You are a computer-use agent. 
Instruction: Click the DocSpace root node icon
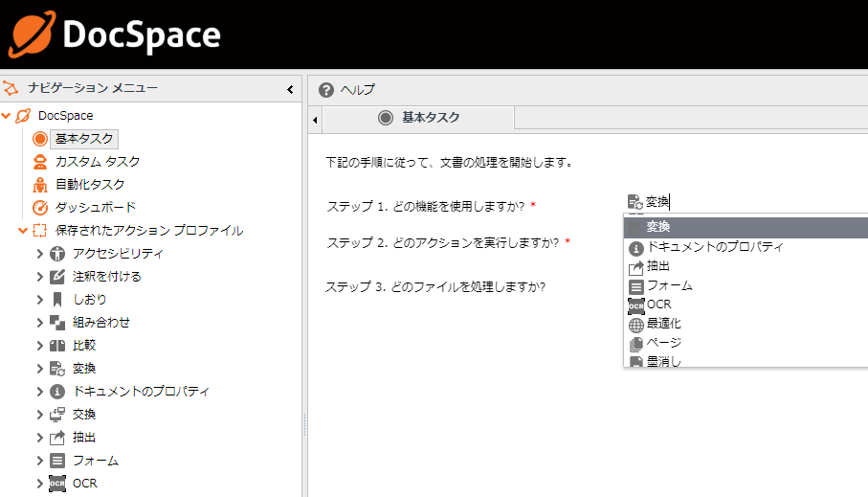click(x=23, y=116)
